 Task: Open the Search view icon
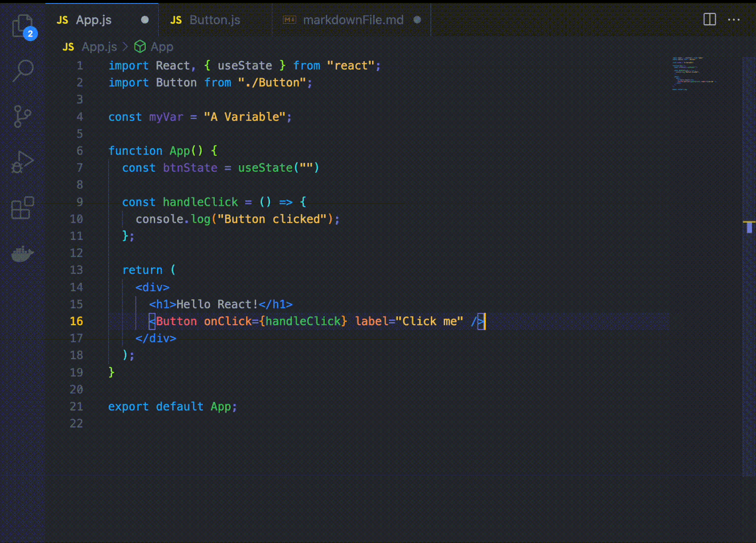pos(23,71)
